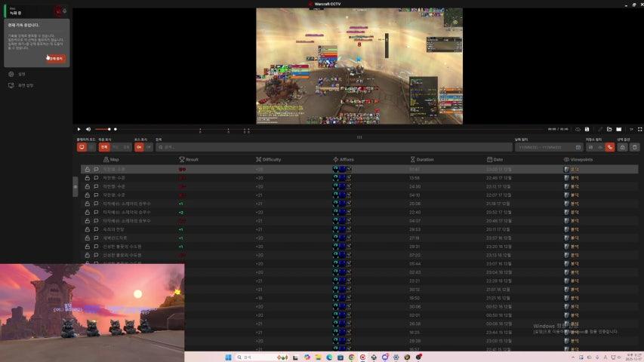This screenshot has height=362, width=644.
Task: Open the date filter calendar picker
Action: 578,147
